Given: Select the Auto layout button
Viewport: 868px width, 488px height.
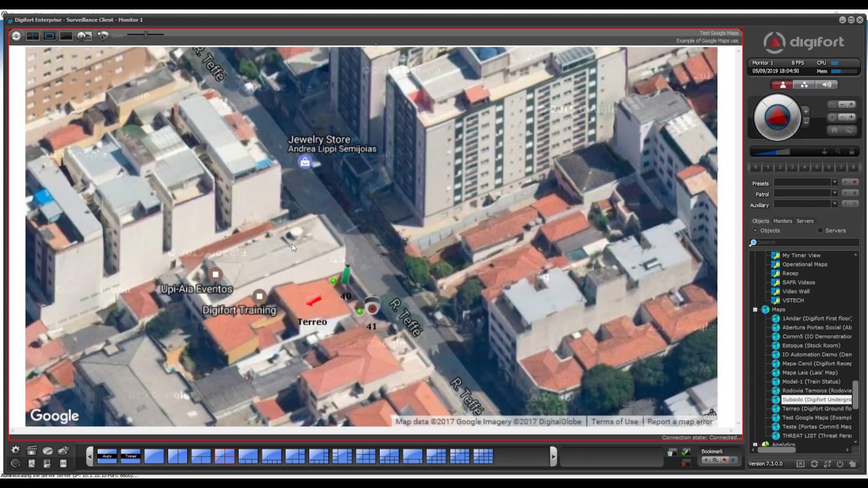Looking at the screenshot, I should coord(107,456).
